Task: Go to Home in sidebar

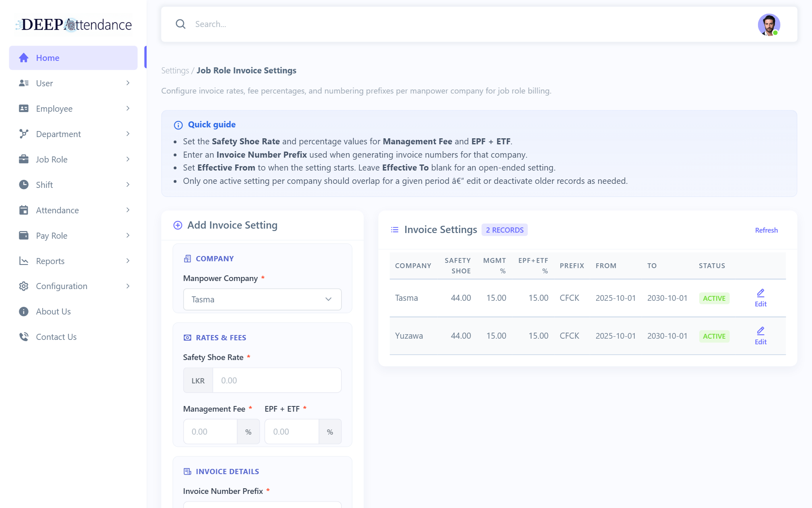Action: [x=73, y=58]
